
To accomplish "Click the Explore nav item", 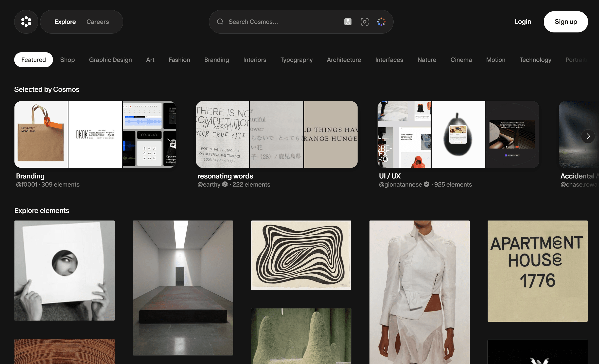I will 65,22.
